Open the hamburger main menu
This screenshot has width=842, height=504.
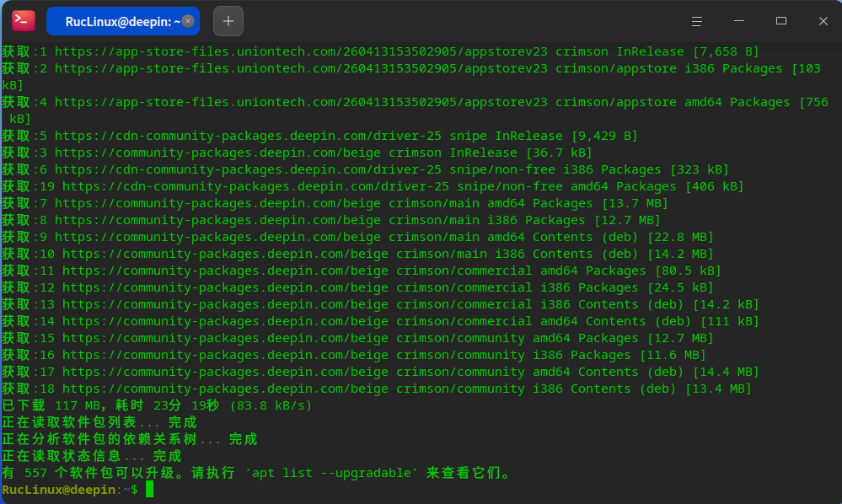coord(696,21)
